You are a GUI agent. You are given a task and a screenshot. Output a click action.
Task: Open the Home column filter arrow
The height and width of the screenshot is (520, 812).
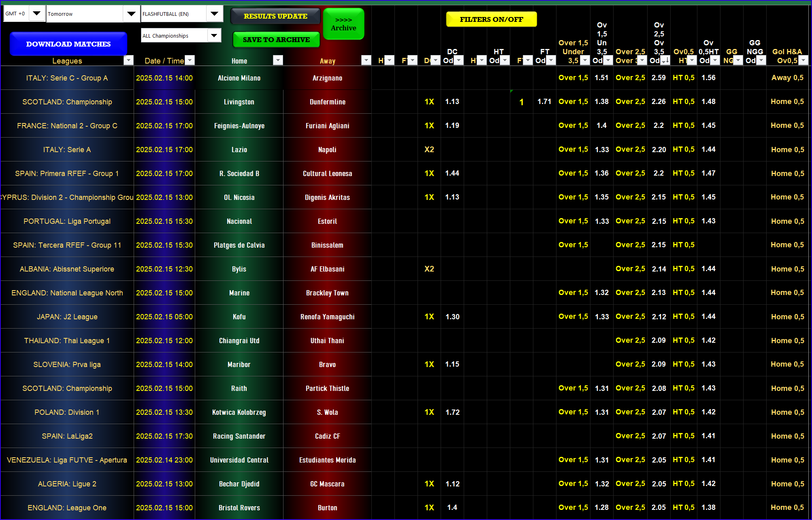278,60
